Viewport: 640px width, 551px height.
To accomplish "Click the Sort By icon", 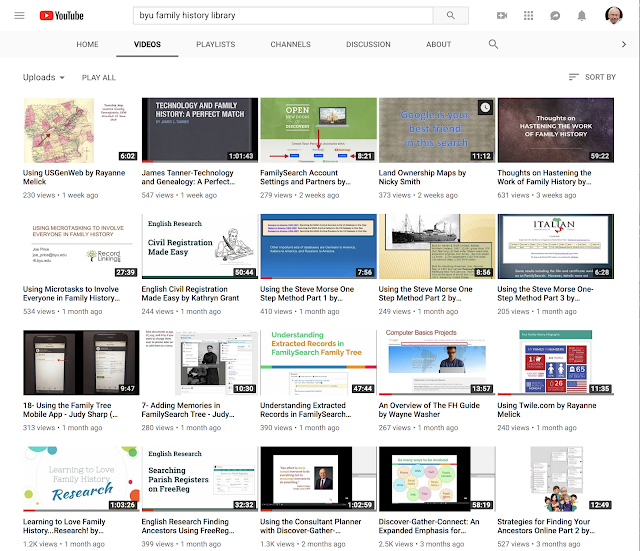I will pyautogui.click(x=573, y=77).
